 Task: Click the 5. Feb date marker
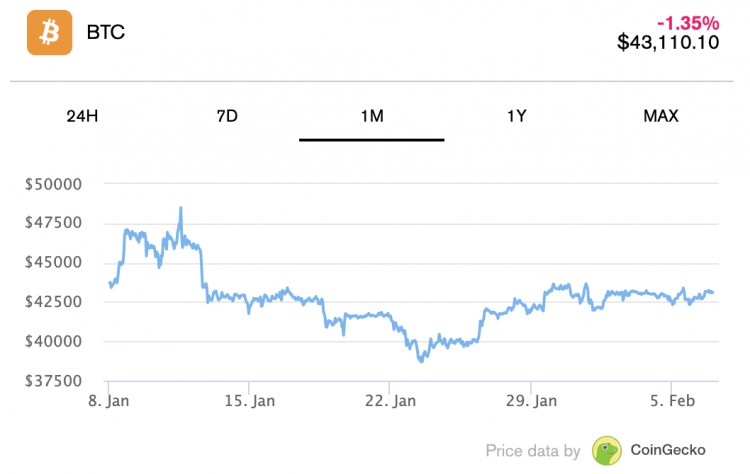[x=672, y=400]
